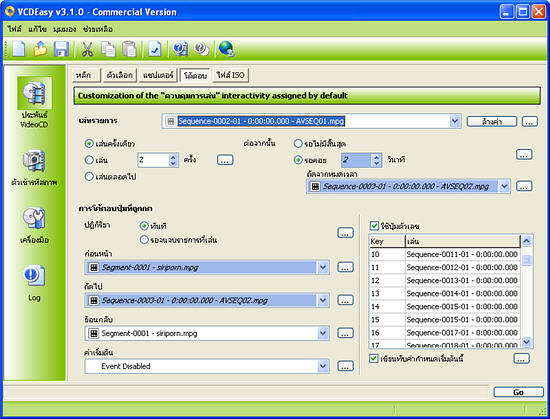Click the checked document toolbar icon
Viewport: 550px width, 419px height.
tap(154, 49)
